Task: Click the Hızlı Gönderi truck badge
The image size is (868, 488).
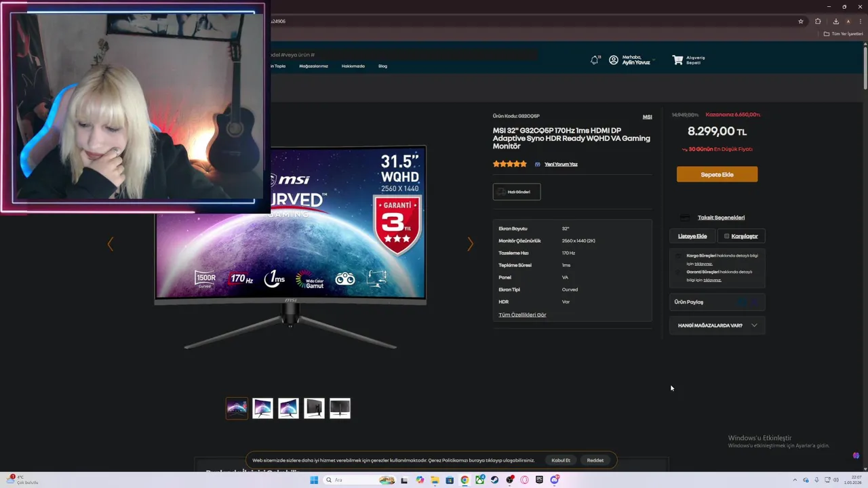Action: tap(517, 192)
